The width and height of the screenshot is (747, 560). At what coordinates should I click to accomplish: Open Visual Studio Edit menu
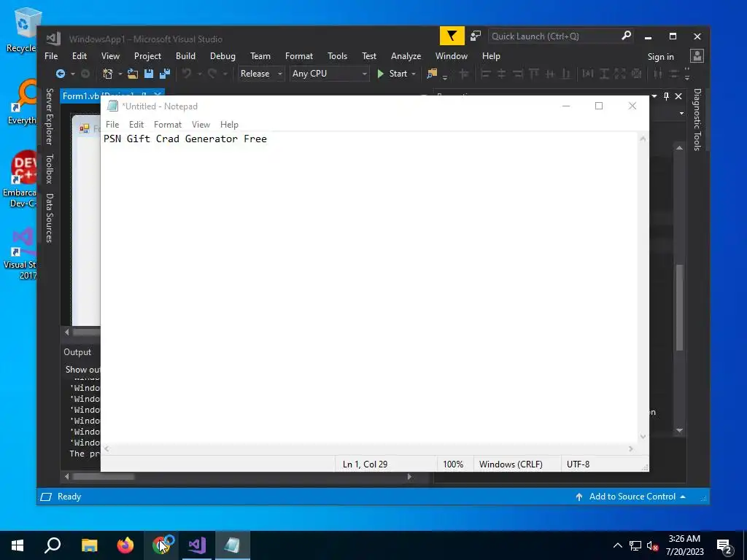(79, 56)
